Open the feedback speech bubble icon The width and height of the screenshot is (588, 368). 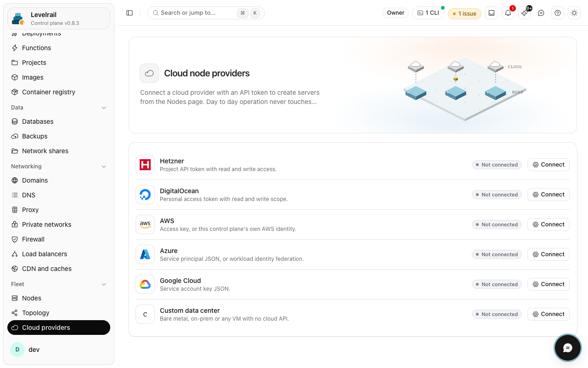(x=541, y=13)
